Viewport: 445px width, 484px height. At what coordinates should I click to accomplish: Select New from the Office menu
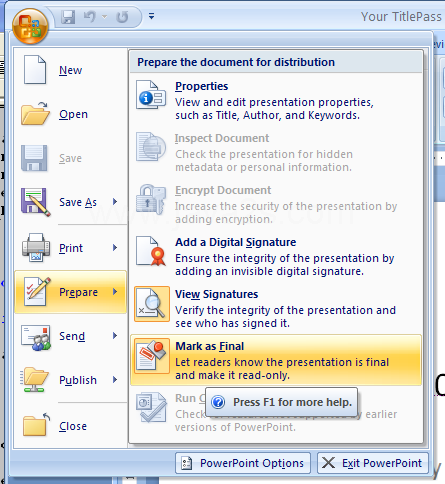70,70
